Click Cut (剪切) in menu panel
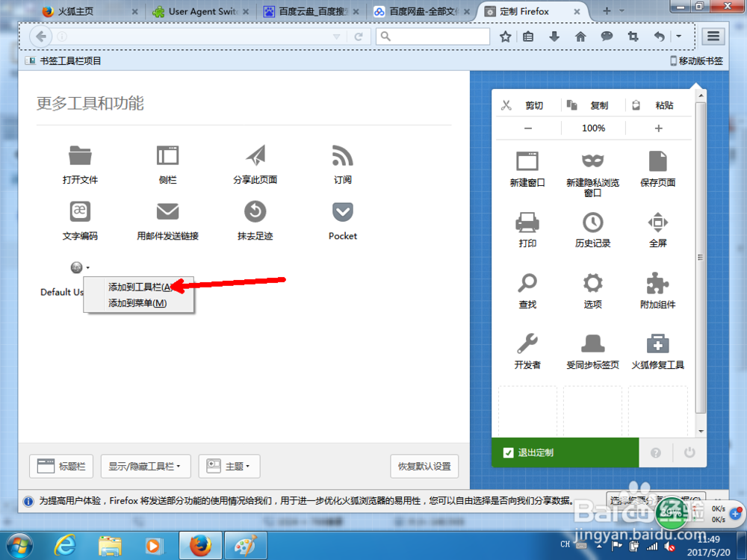 click(x=527, y=105)
